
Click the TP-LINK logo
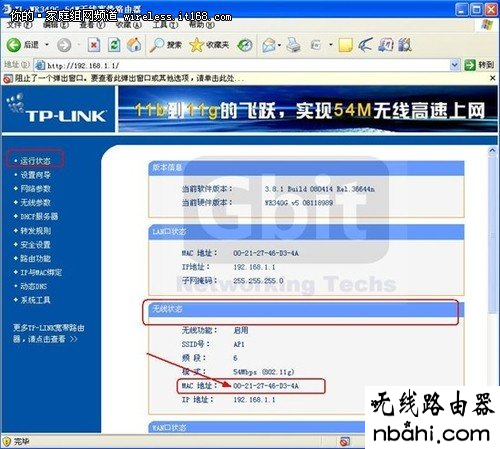[57, 109]
